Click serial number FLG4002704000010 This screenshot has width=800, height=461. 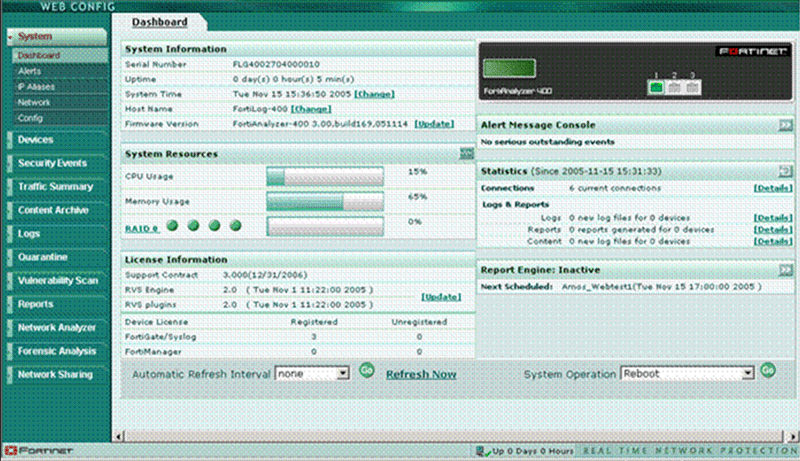coord(276,65)
